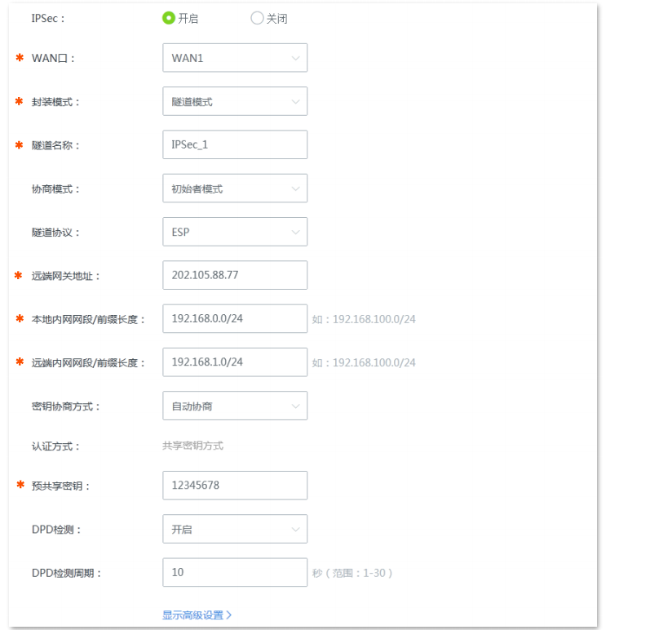The height and width of the screenshot is (630, 672).
Task: Select the IPSec 开启 radio button
Action: [169, 18]
